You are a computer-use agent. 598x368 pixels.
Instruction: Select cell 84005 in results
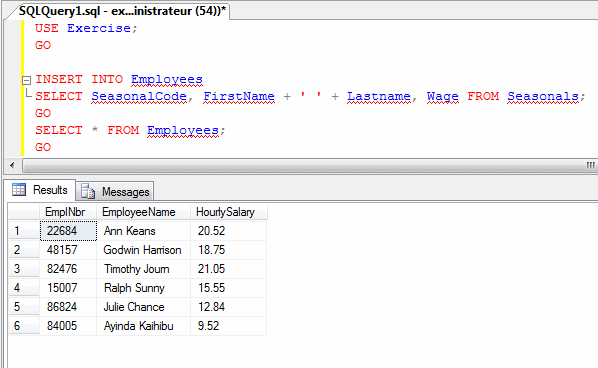click(x=68, y=326)
